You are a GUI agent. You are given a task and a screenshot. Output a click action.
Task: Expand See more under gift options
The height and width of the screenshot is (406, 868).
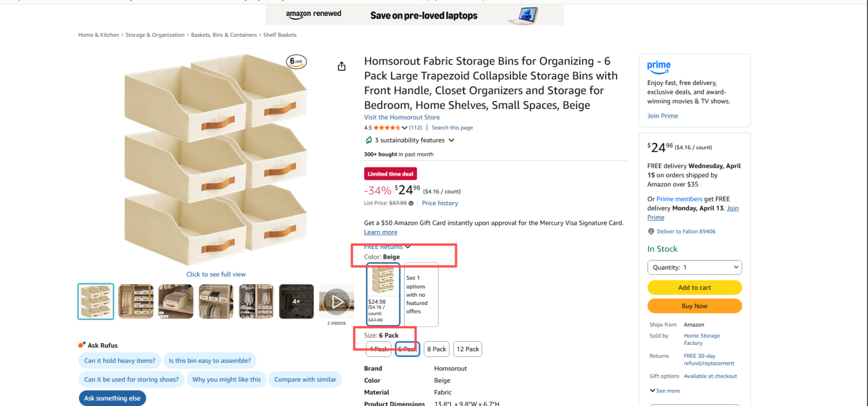664,391
